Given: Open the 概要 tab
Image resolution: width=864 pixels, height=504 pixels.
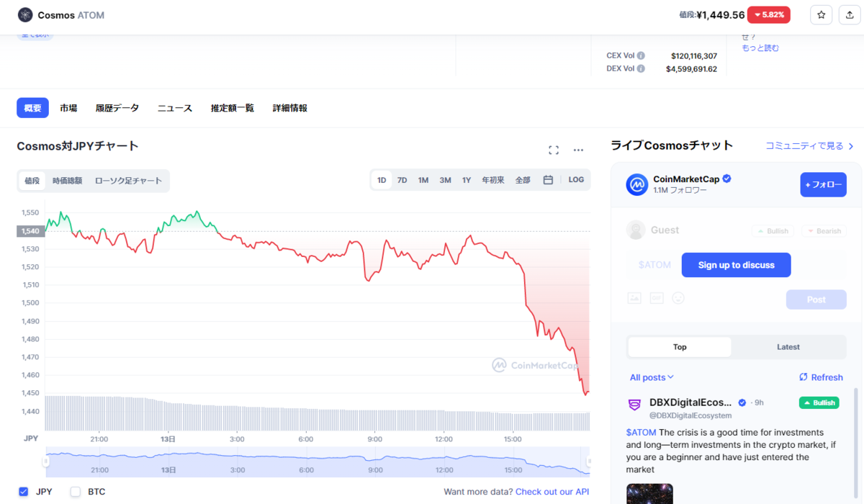Looking at the screenshot, I should 32,108.
